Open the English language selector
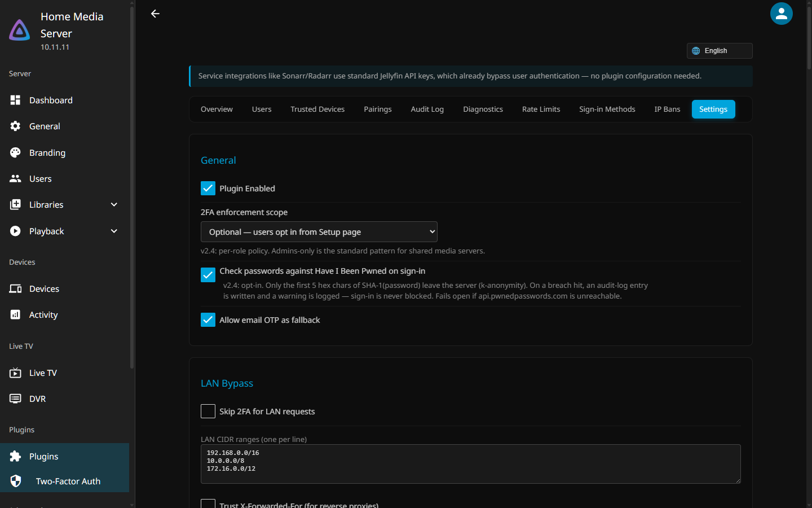The image size is (812, 508). pyautogui.click(x=720, y=51)
